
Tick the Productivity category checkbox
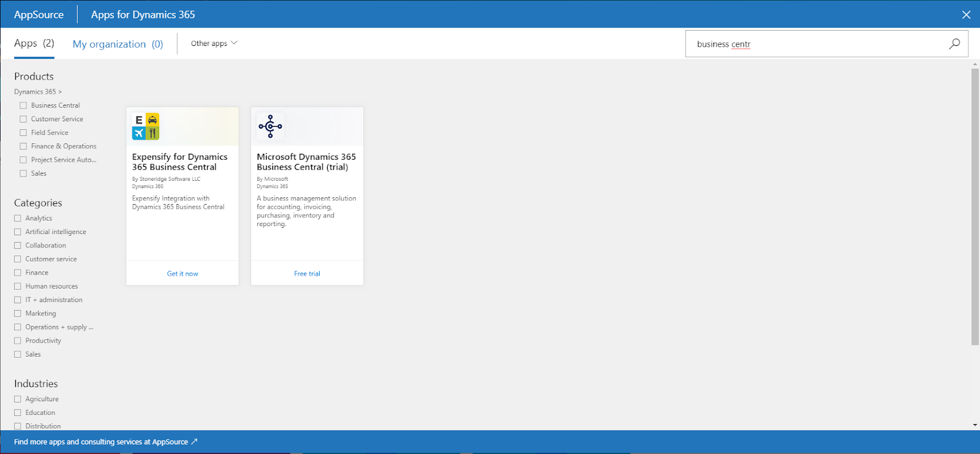[x=18, y=341]
